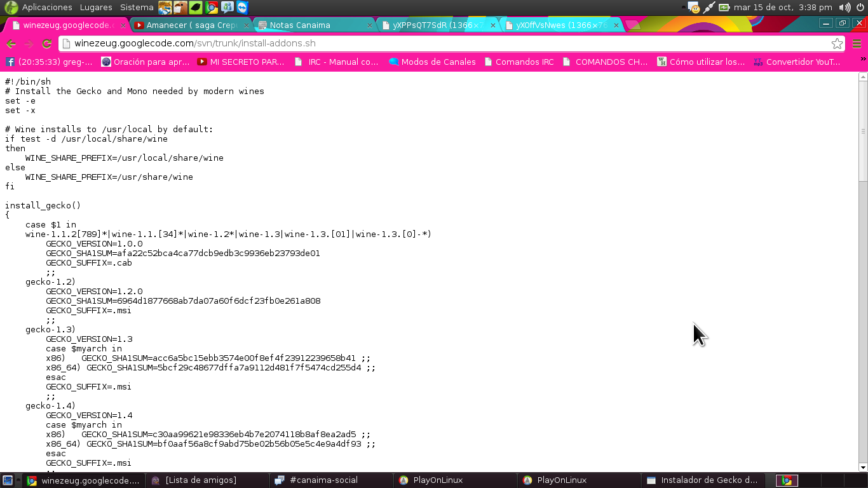Click the network connection plug tray icon

click(709, 8)
